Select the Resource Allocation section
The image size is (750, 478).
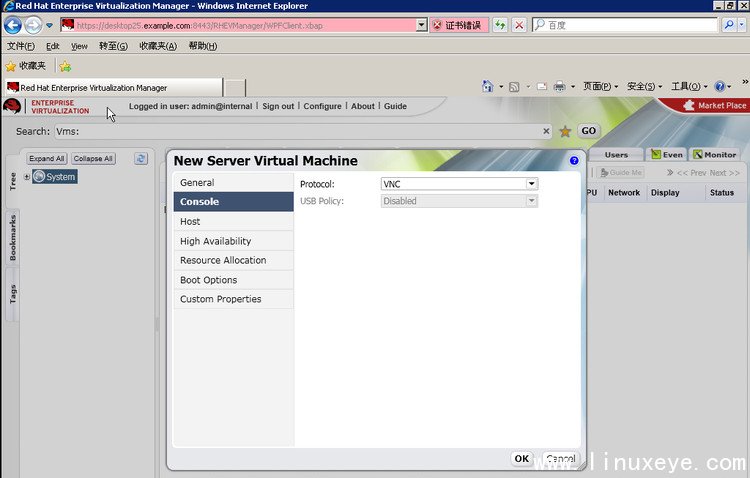[233, 260]
